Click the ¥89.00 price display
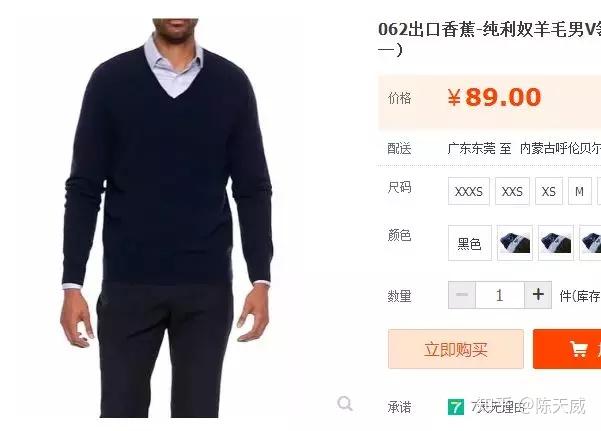Screen dimensions: 601x431 pyautogui.click(x=494, y=97)
